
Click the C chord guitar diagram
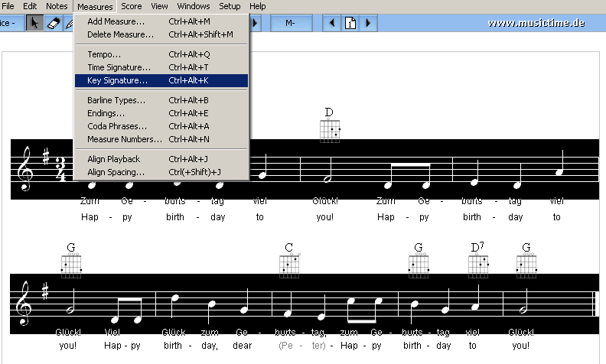click(x=289, y=265)
